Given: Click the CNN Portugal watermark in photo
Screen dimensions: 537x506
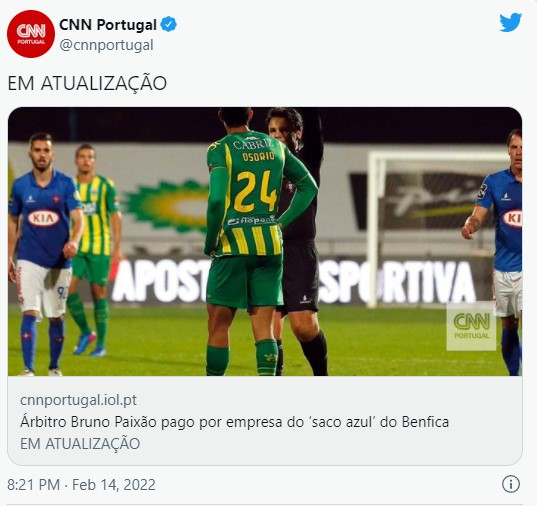Looking at the screenshot, I should (x=471, y=327).
